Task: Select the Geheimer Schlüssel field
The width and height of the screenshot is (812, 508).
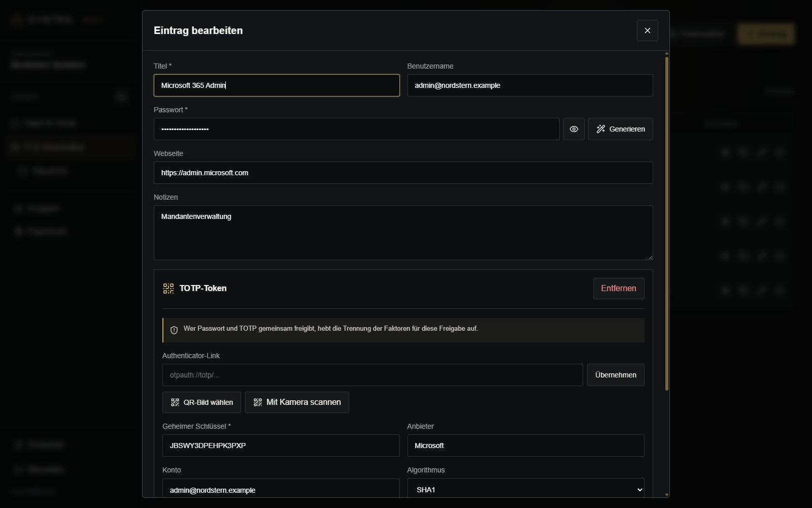Action: pos(281,446)
